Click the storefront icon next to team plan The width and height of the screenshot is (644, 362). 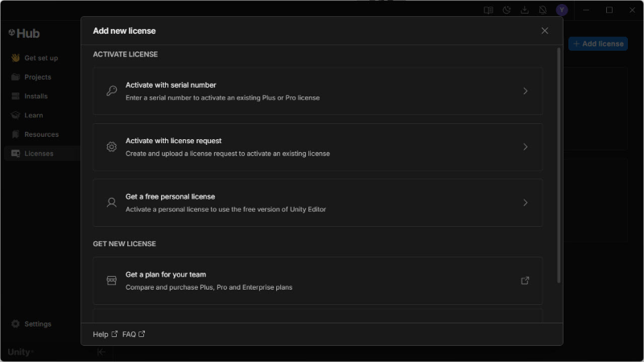pyautogui.click(x=112, y=281)
